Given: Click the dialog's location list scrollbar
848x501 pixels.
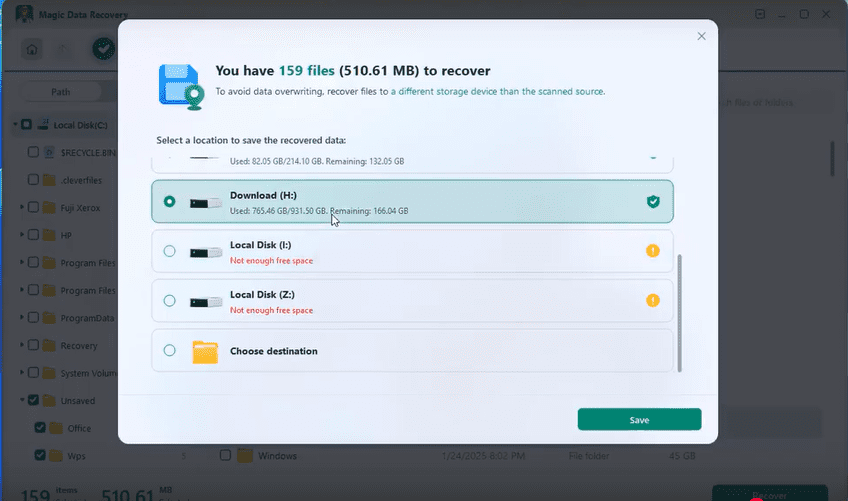Looking at the screenshot, I should click(679, 313).
